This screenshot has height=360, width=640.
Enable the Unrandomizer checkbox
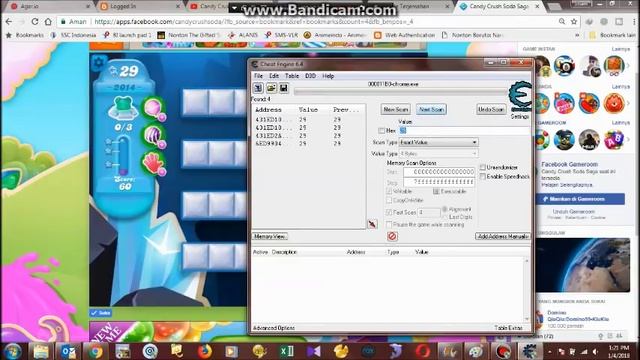point(483,167)
